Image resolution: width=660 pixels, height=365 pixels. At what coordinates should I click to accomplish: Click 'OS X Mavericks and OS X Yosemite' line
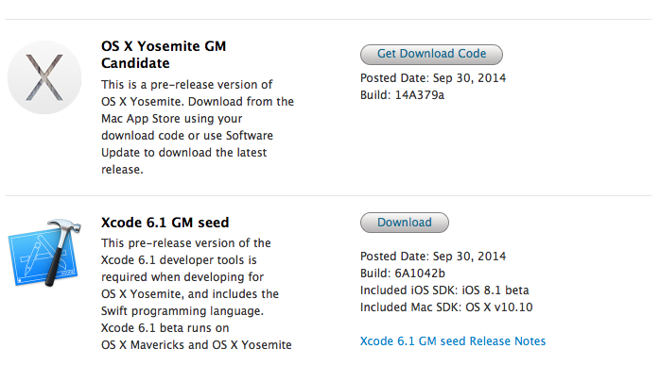tap(196, 345)
